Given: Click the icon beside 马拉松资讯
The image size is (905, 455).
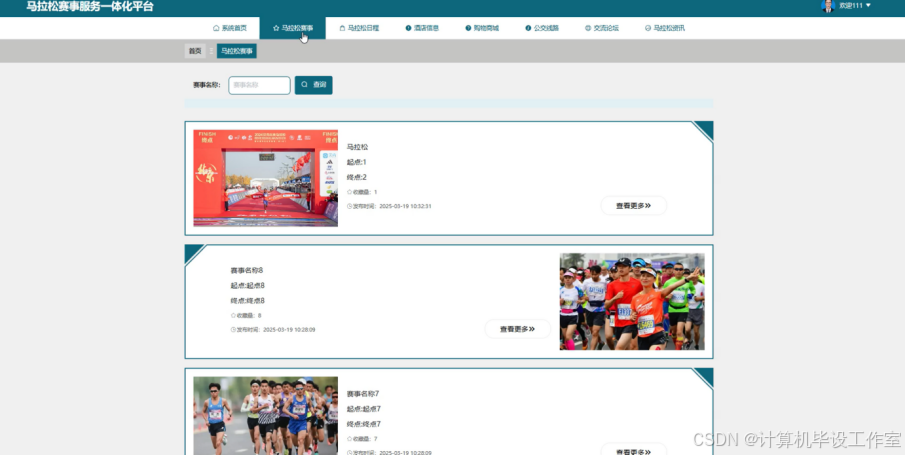Looking at the screenshot, I should click(648, 28).
